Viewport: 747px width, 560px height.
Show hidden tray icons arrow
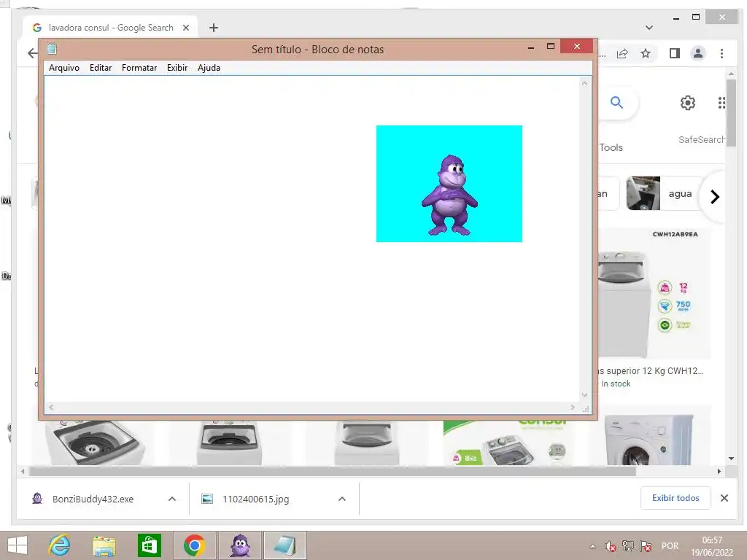pyautogui.click(x=592, y=546)
